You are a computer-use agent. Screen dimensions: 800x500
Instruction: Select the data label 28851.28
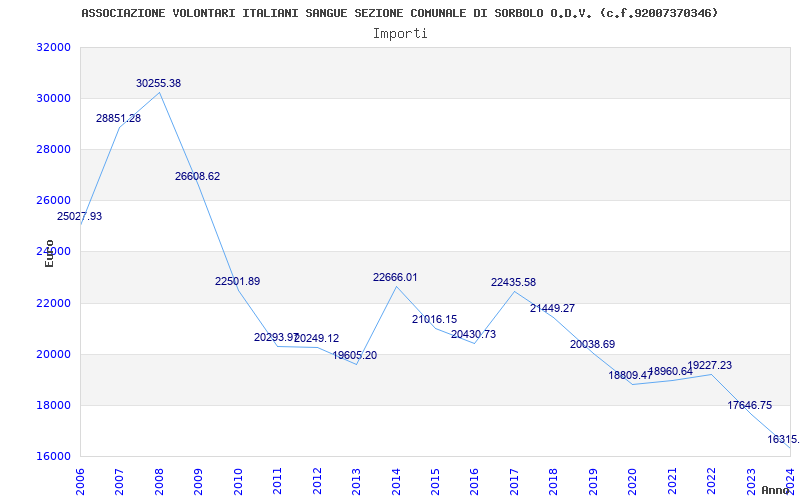click(x=118, y=118)
